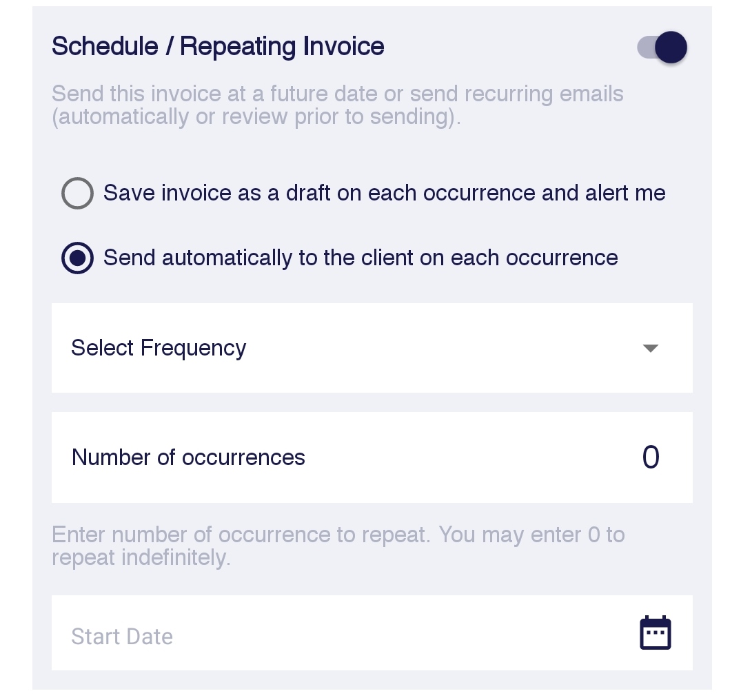Click the filled dot of the selected radio option
The image size is (741, 700).
pyautogui.click(x=77, y=258)
